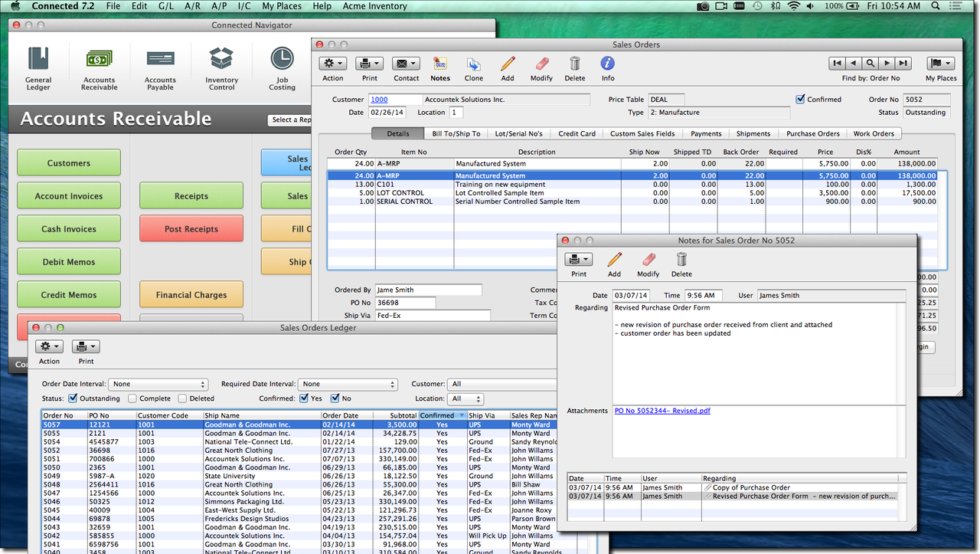Open the My Places flag dropdown in Sales Orders
Screen dimensions: 980x554
coord(941,64)
